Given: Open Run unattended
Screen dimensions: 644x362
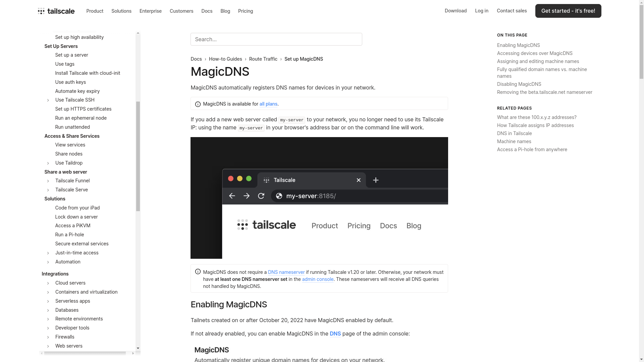Looking at the screenshot, I should pos(72,127).
